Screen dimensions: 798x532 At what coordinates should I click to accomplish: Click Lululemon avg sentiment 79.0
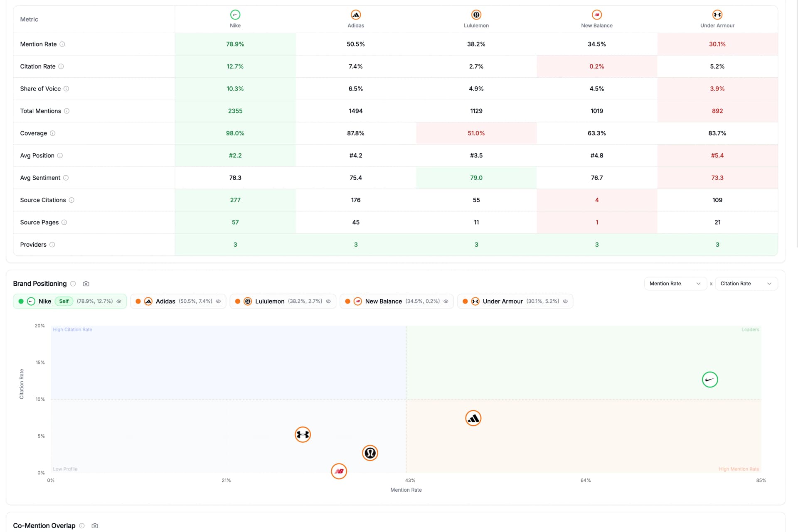476,178
